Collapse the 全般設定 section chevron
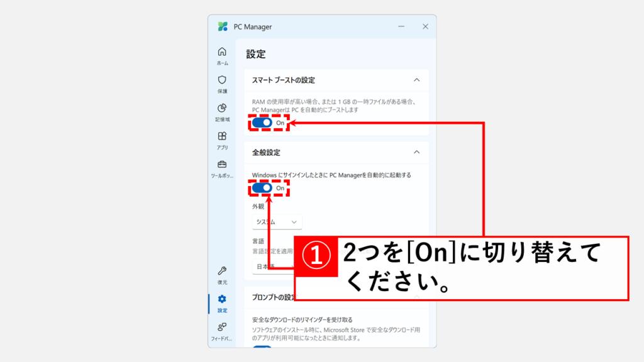Image resolution: width=644 pixels, height=362 pixels. tap(416, 152)
